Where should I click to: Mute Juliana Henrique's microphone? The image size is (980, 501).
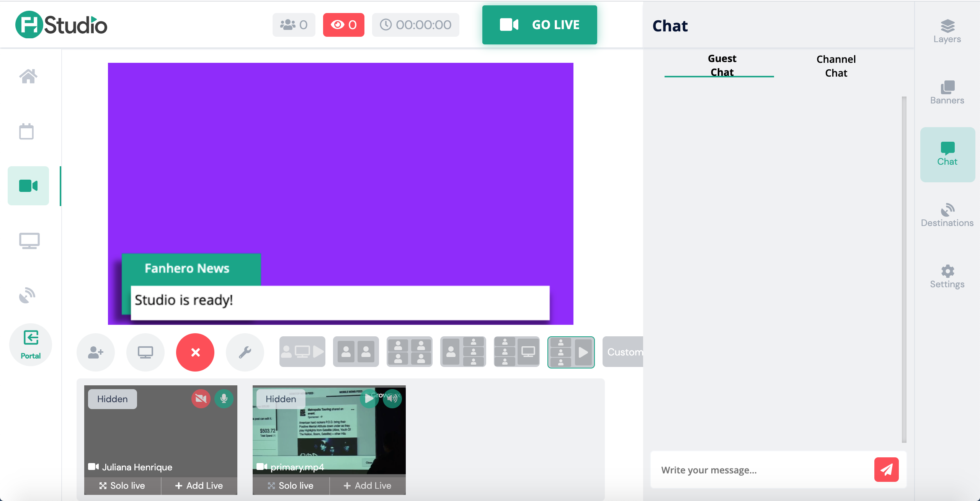coord(224,399)
